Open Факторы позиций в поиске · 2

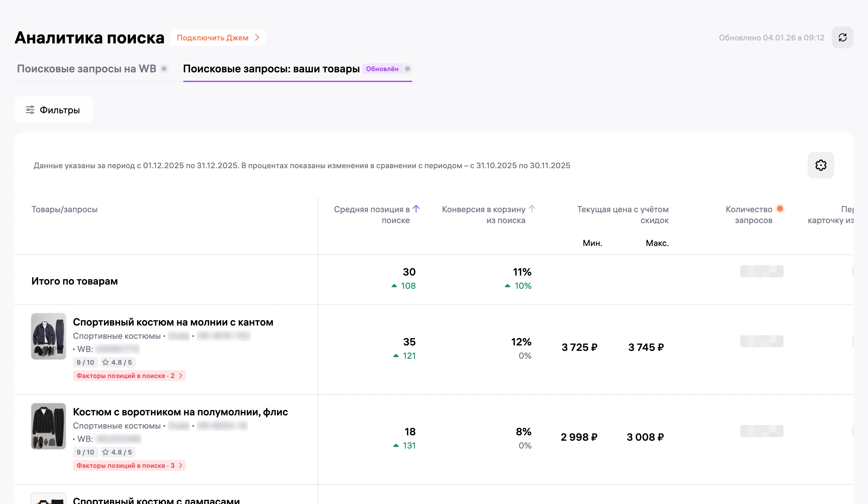(x=129, y=376)
